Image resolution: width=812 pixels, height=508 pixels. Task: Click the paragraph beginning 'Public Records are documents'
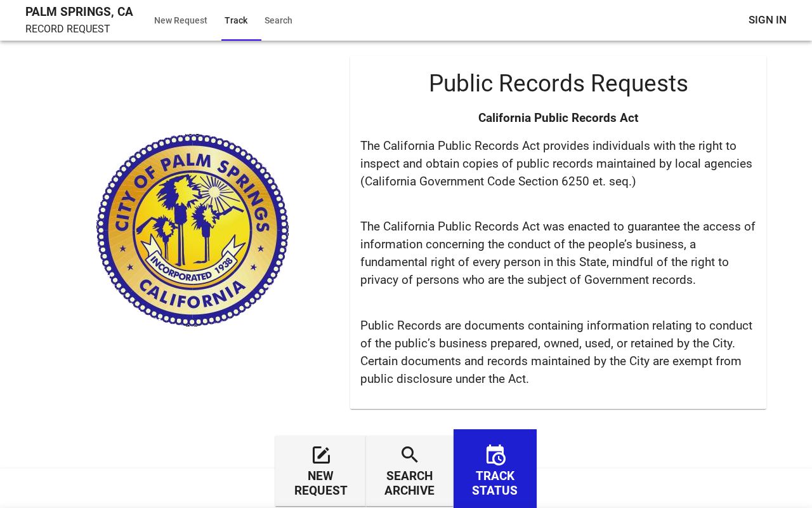[x=558, y=352]
